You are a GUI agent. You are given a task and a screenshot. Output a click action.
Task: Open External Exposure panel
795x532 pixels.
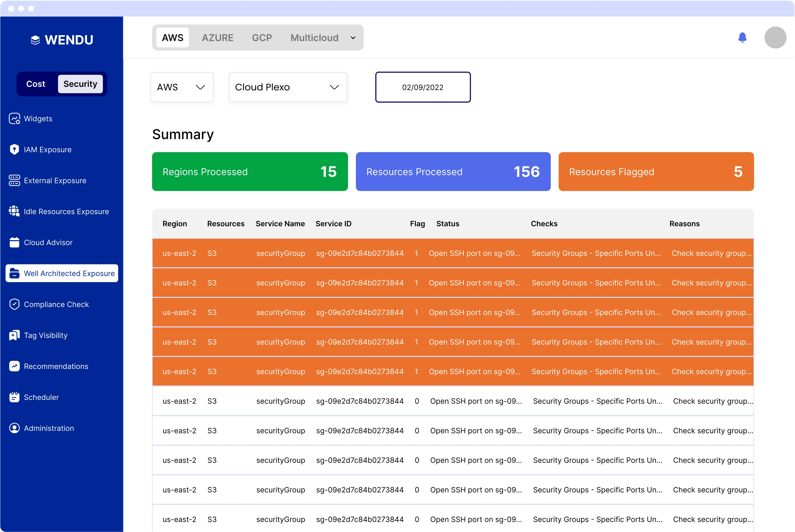pyautogui.click(x=55, y=180)
